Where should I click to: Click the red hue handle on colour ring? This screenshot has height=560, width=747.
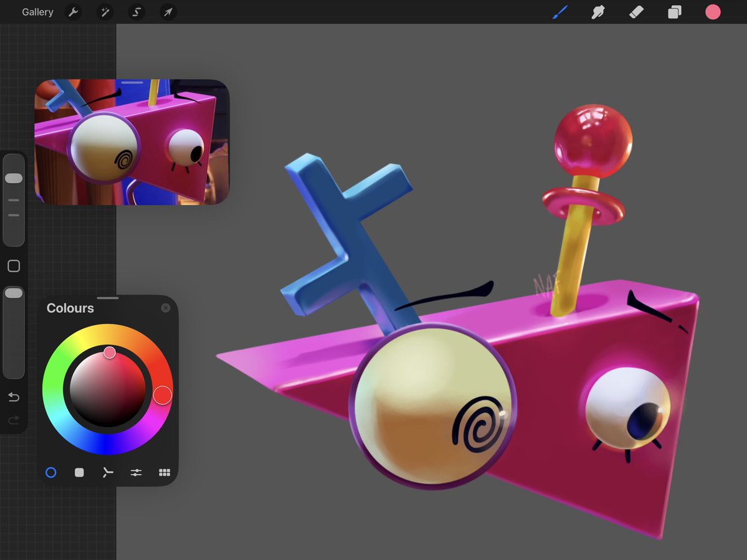pos(163,395)
